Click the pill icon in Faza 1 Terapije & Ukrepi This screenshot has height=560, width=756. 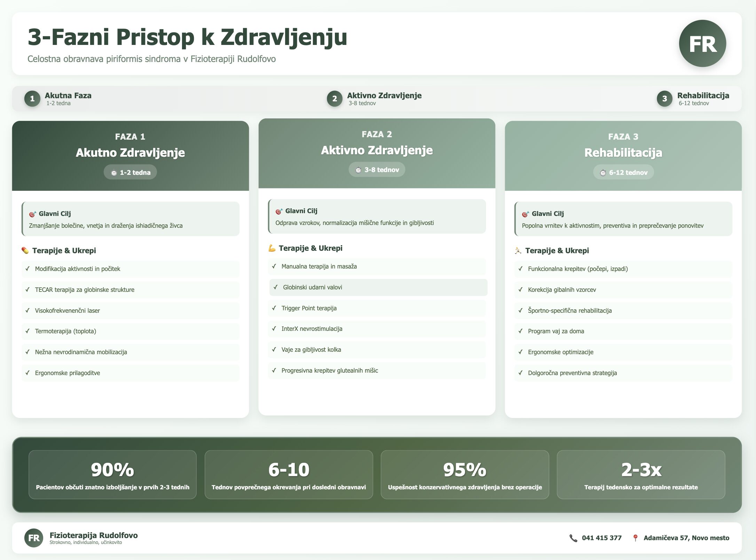(x=25, y=250)
